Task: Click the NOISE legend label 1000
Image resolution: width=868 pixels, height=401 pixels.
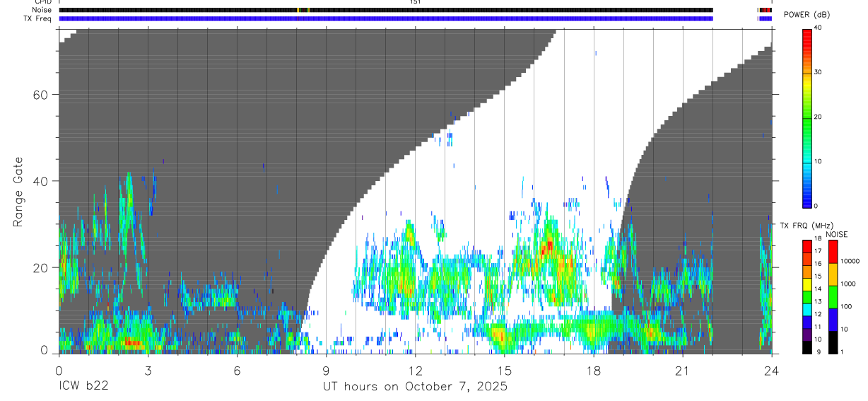Action: pyautogui.click(x=849, y=284)
